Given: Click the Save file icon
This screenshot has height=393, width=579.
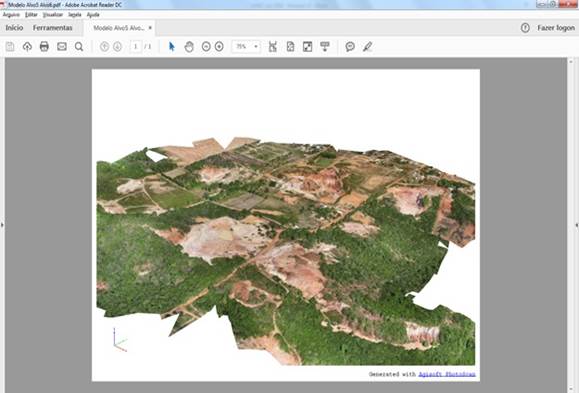Looking at the screenshot, I should tap(10, 47).
